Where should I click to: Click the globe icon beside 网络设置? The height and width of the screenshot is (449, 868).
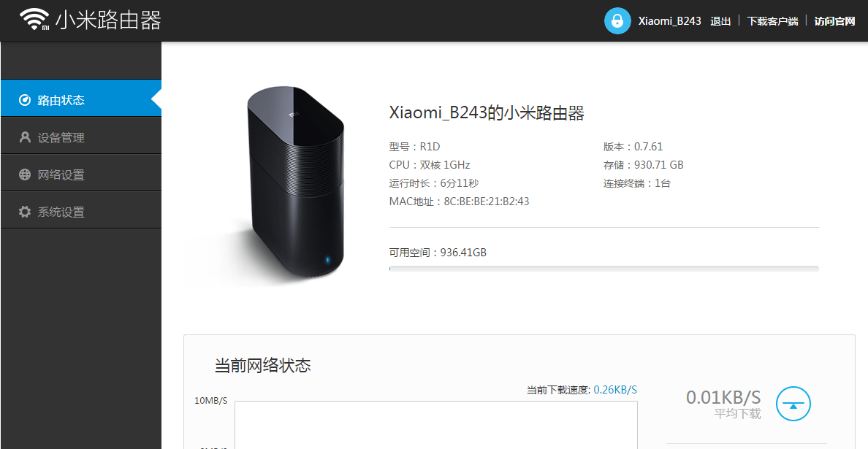coord(23,173)
